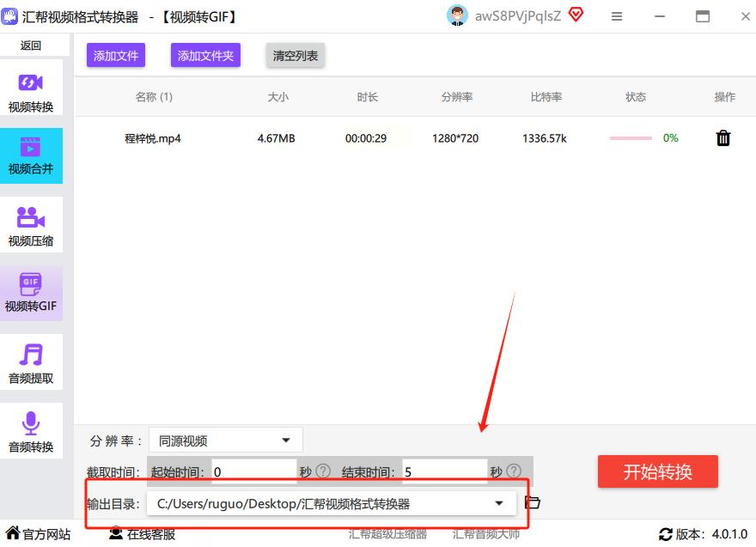Click the red VIP diamond badge
This screenshot has height=547, width=756.
tap(576, 15)
